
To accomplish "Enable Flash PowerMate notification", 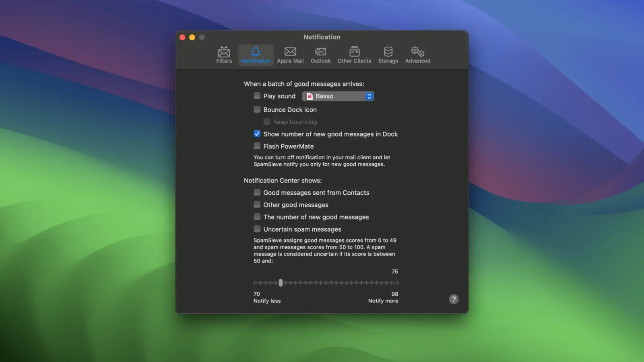I will pos(257,146).
